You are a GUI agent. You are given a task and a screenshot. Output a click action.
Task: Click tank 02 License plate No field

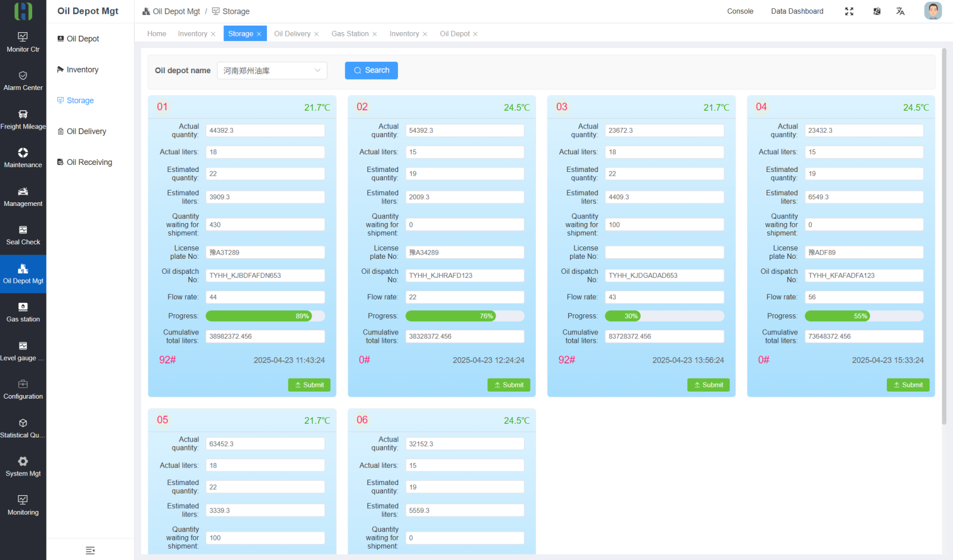(x=465, y=252)
